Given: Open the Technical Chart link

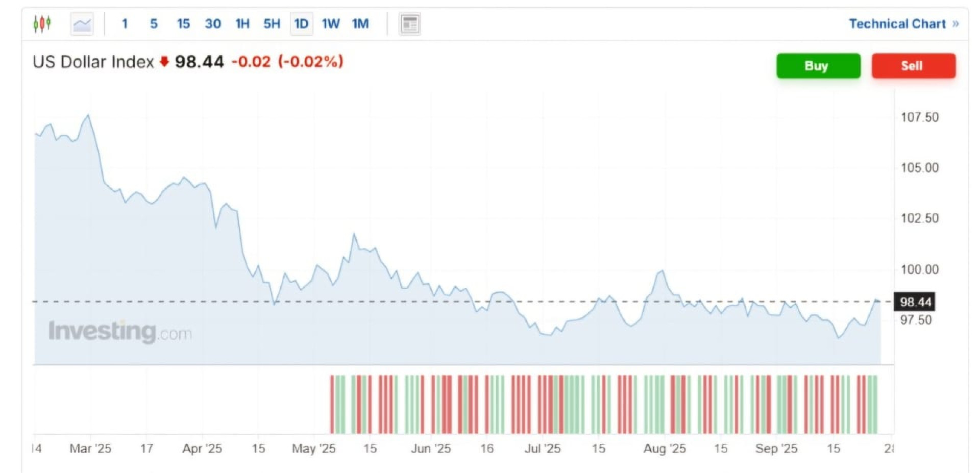Looking at the screenshot, I should [x=897, y=24].
